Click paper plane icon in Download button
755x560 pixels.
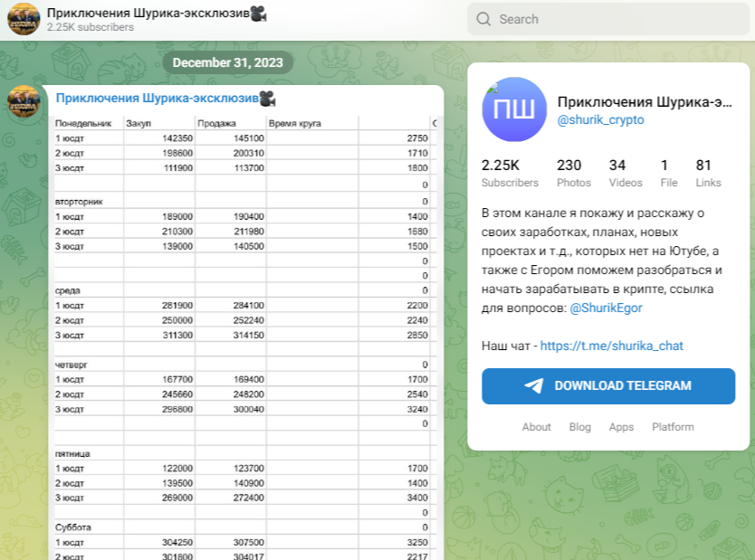(534, 385)
